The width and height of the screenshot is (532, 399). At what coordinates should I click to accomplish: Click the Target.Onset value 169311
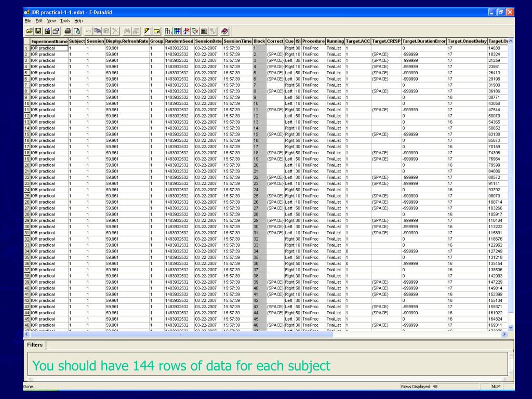tap(498, 325)
